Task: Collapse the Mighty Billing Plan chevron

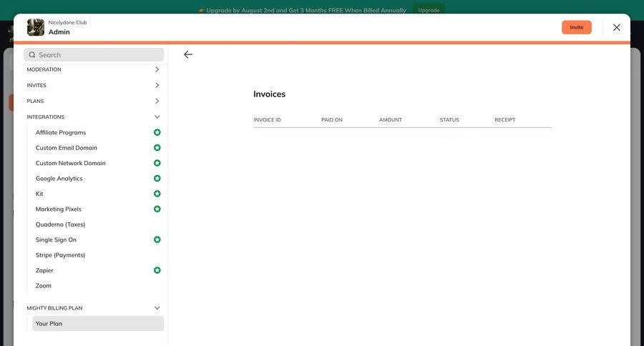Action: pyautogui.click(x=157, y=308)
